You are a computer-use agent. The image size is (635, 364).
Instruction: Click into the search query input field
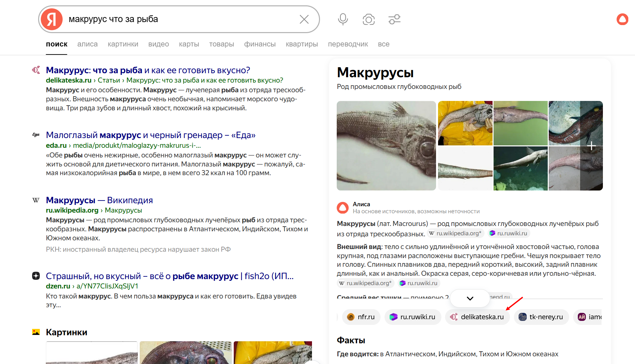tap(181, 19)
